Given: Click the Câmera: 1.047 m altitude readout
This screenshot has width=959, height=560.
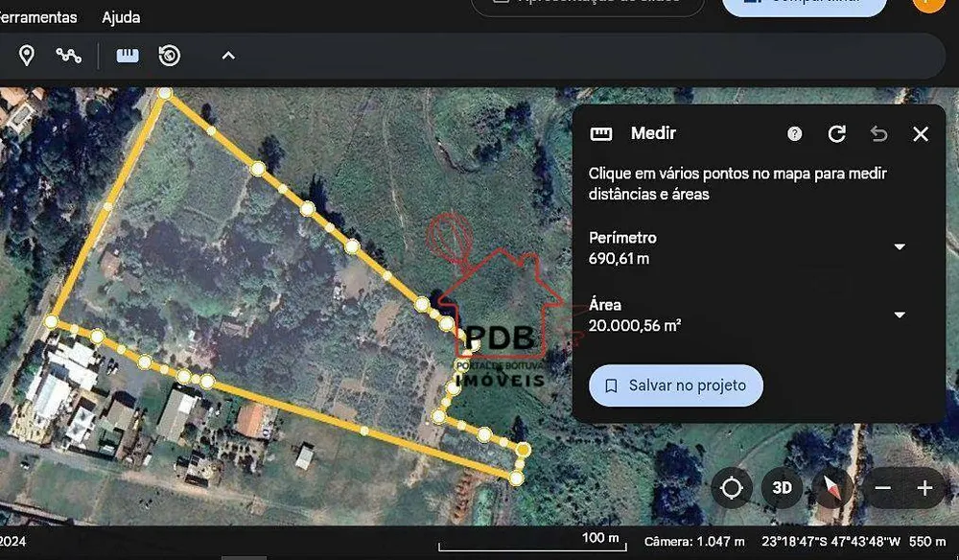Looking at the screenshot, I should (694, 542).
